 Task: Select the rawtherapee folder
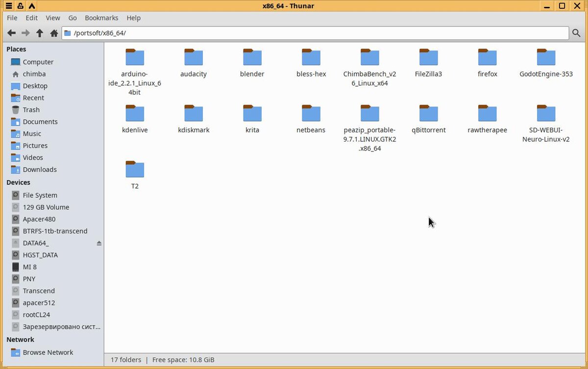(488, 119)
